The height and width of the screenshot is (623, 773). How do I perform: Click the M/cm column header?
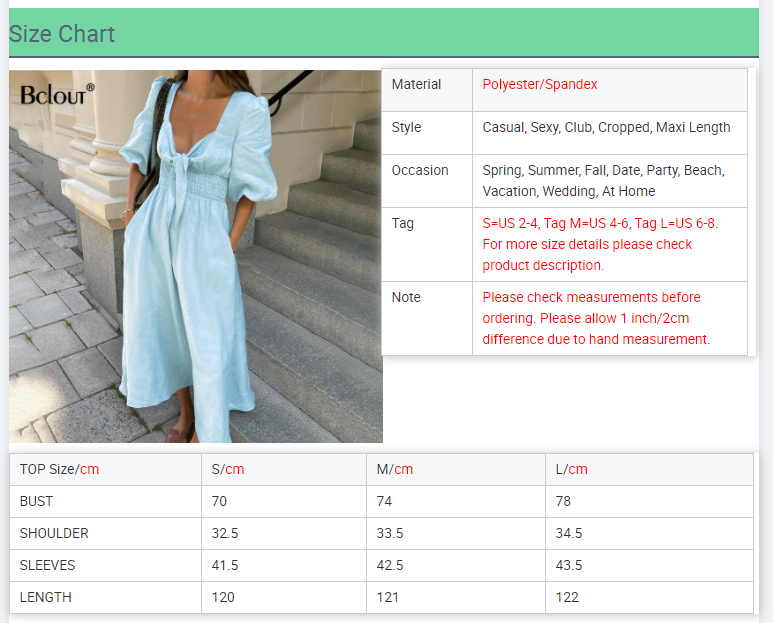[x=394, y=469]
